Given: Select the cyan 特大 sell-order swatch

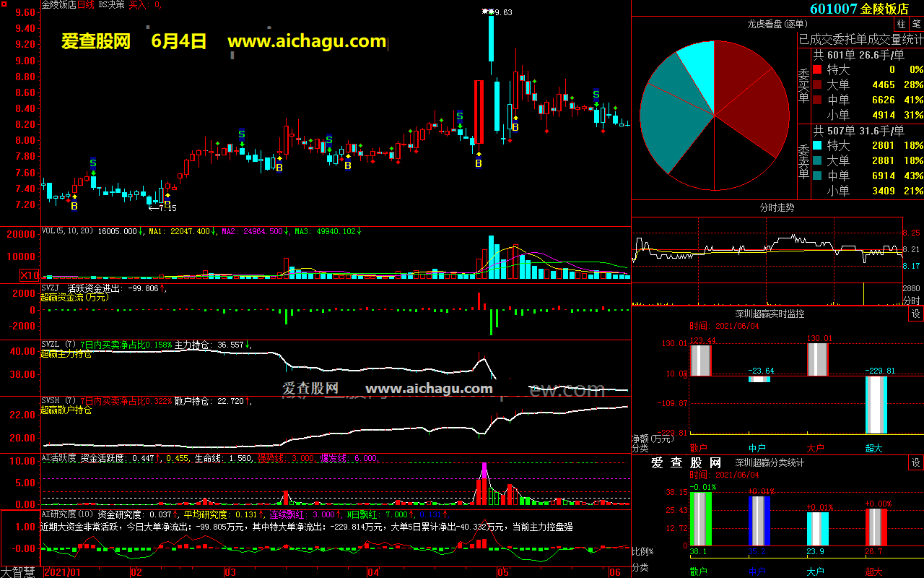Looking at the screenshot, I should [x=817, y=146].
